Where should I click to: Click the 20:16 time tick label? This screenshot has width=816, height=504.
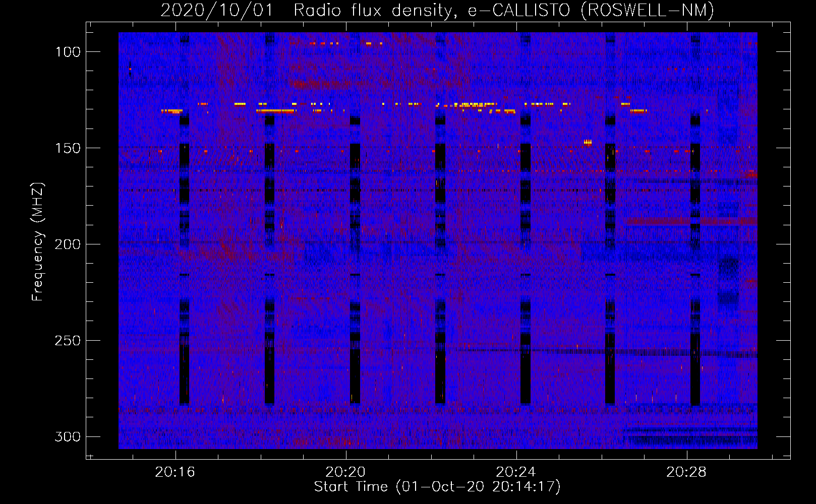click(175, 472)
